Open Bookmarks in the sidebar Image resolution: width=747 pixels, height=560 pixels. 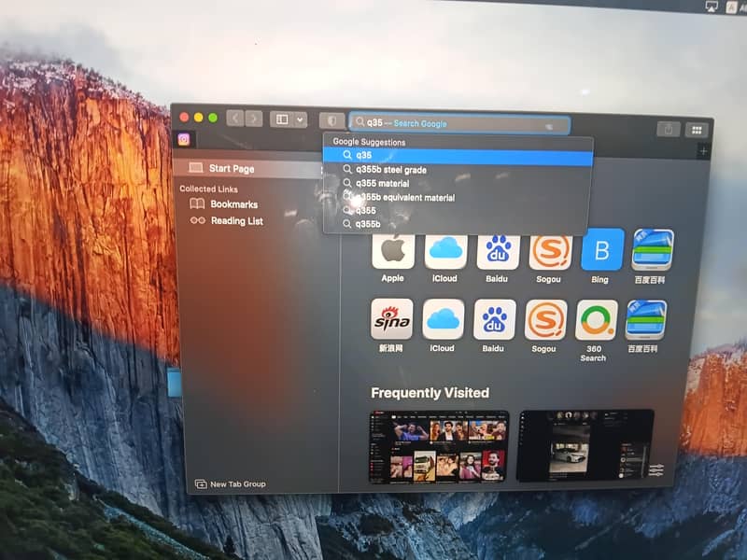click(223, 203)
